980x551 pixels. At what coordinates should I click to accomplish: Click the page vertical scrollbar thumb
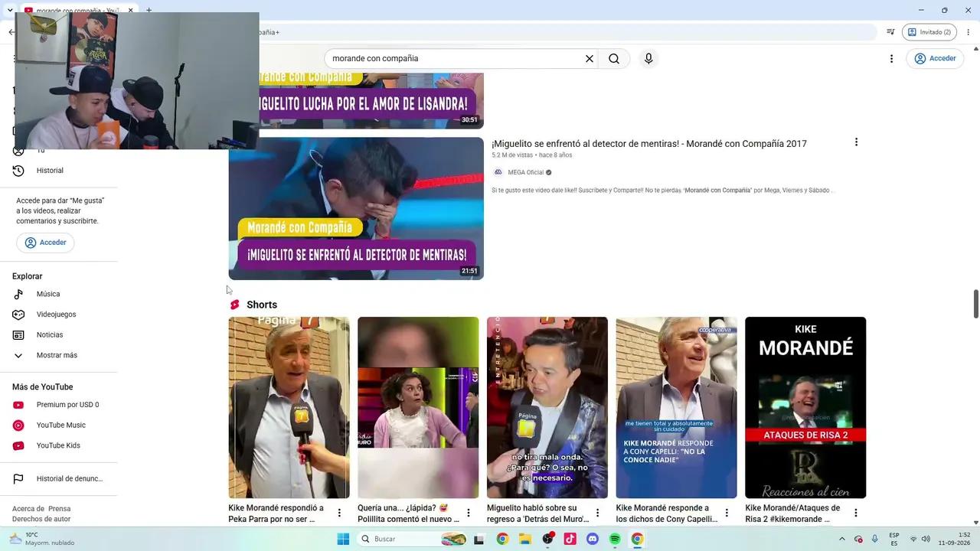point(976,304)
